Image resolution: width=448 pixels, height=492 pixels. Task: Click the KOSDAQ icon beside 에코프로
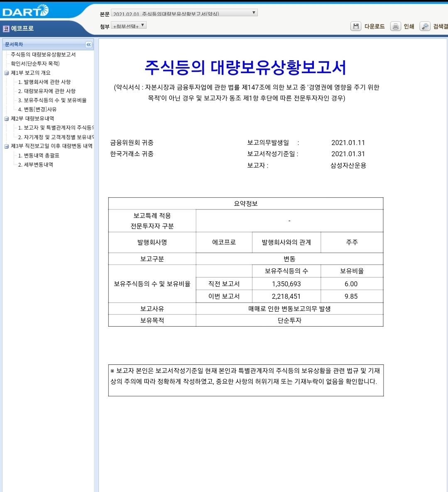point(6,29)
